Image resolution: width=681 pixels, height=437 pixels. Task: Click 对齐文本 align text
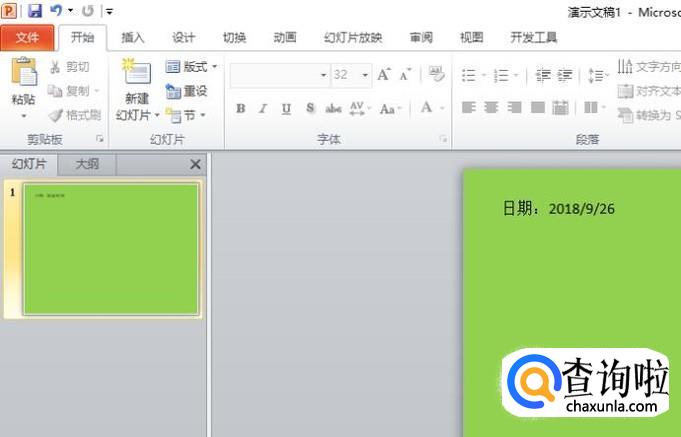(x=649, y=91)
